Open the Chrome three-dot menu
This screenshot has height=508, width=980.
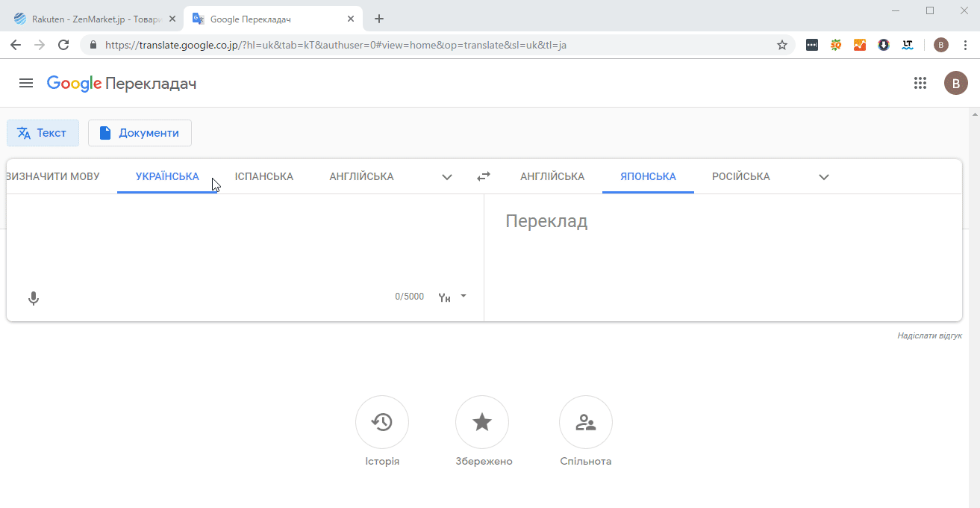point(965,45)
